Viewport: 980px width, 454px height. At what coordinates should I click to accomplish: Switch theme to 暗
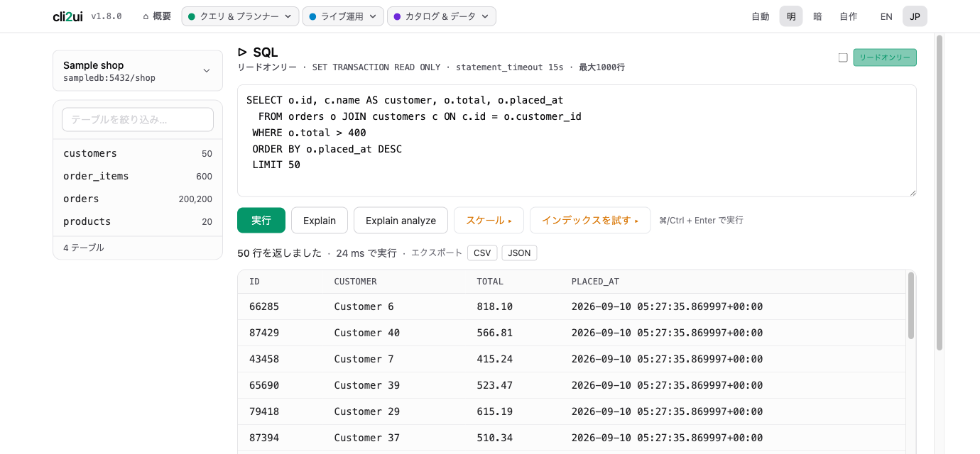click(817, 16)
